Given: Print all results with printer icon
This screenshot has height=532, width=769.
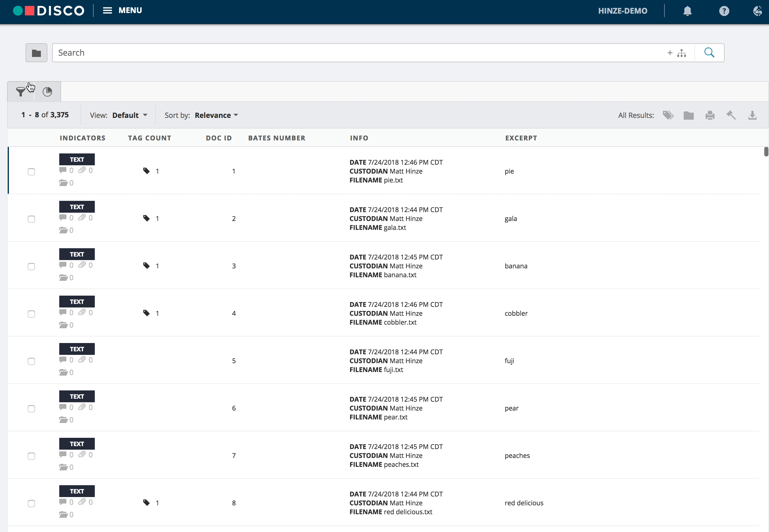Looking at the screenshot, I should pyautogui.click(x=710, y=115).
